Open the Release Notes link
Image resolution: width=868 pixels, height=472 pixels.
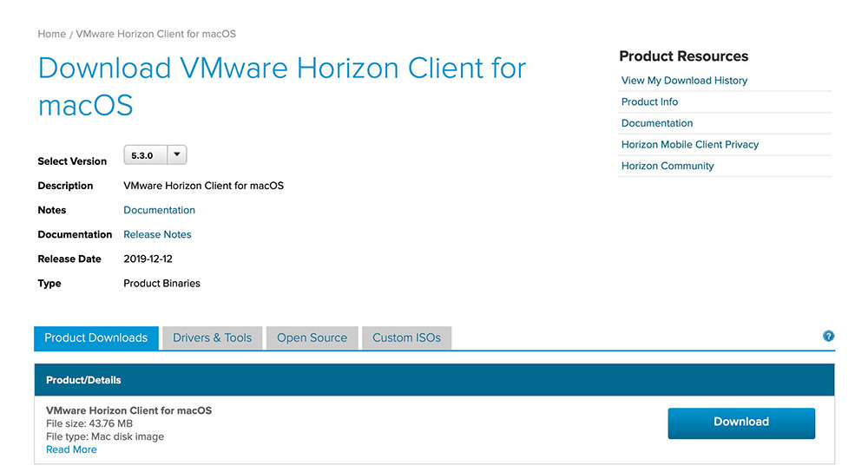pyautogui.click(x=157, y=234)
